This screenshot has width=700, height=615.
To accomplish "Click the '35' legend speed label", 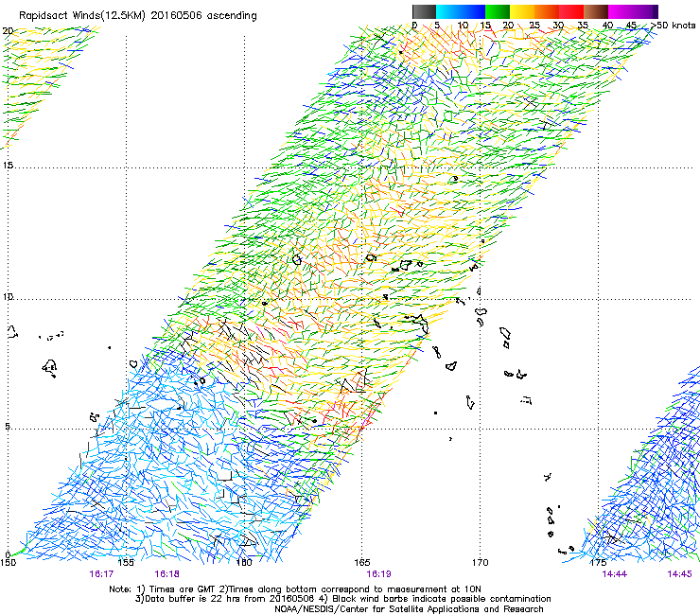I will [583, 25].
